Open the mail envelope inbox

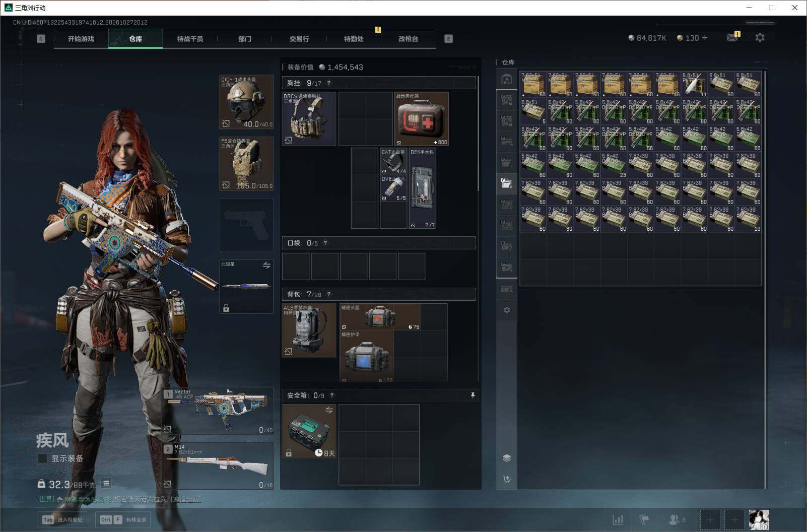732,38
